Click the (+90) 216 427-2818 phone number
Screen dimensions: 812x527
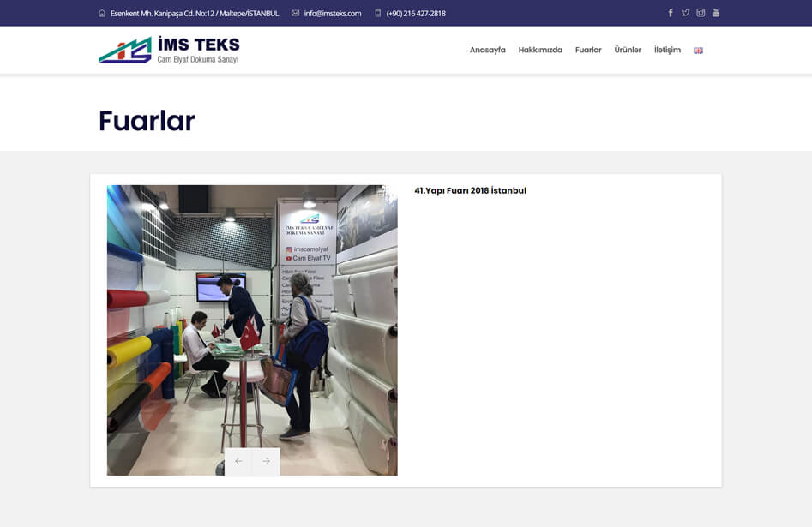[416, 13]
